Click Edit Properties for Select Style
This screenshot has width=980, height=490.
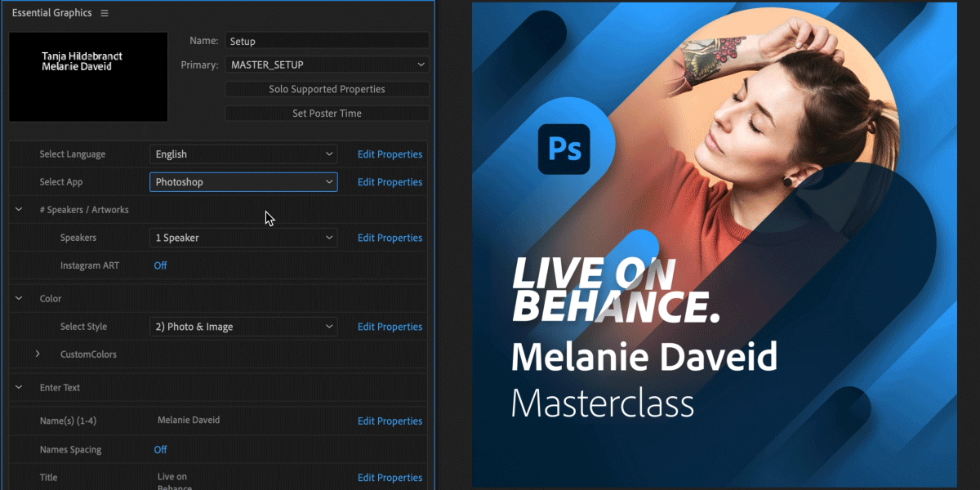tap(390, 327)
